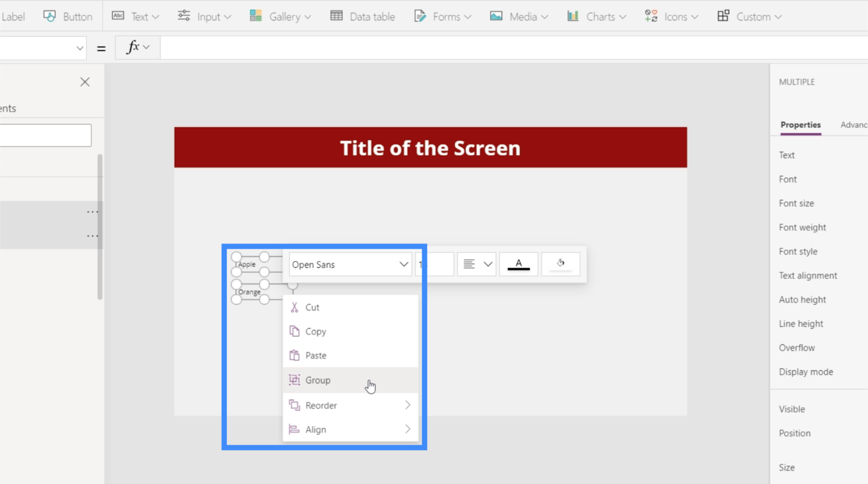Click the Text property

pos(786,155)
